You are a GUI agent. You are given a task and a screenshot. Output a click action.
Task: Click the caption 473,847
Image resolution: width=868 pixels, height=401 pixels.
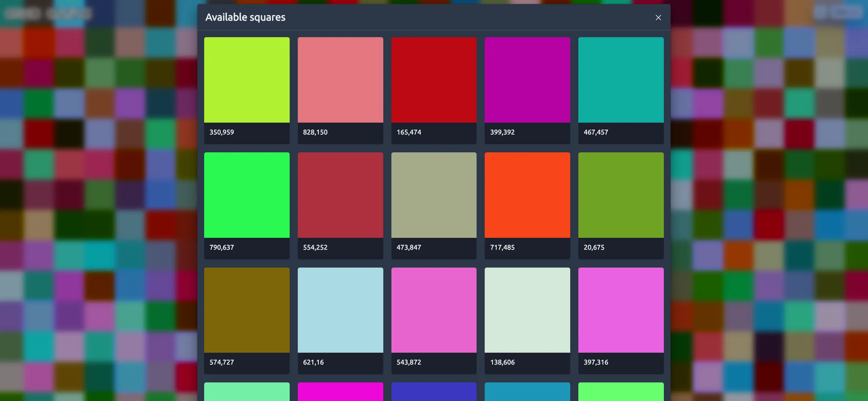click(409, 247)
